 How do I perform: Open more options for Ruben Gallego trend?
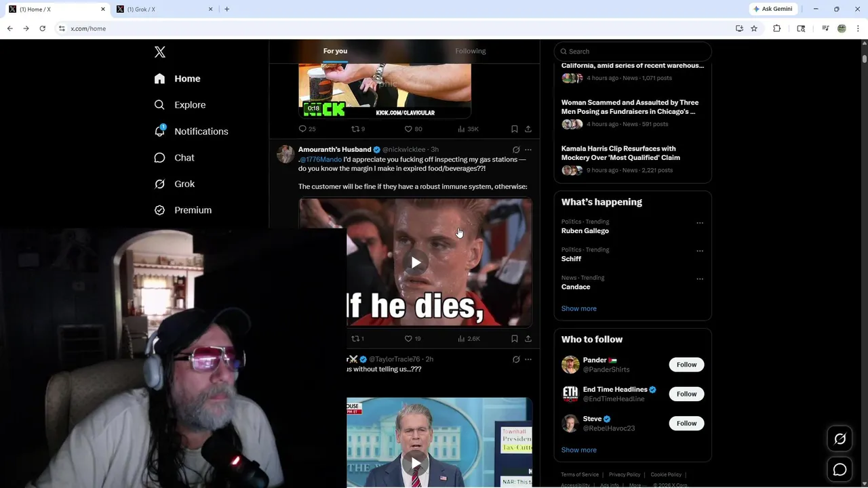700,223
